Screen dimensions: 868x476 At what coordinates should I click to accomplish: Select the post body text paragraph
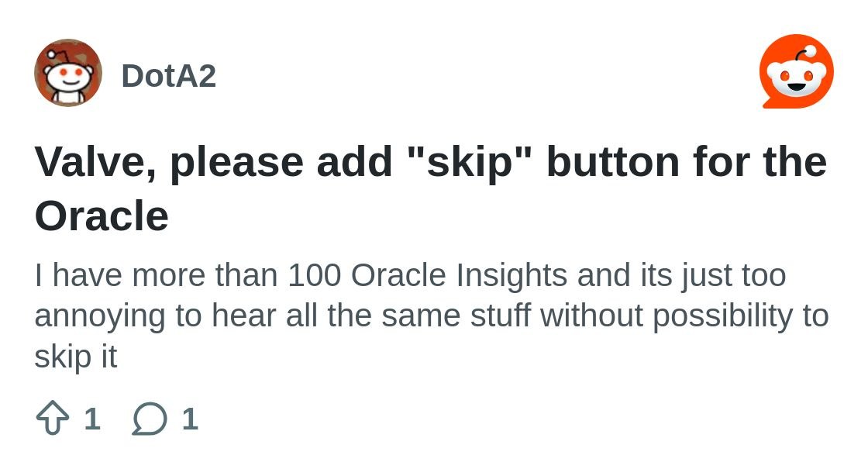(432, 316)
